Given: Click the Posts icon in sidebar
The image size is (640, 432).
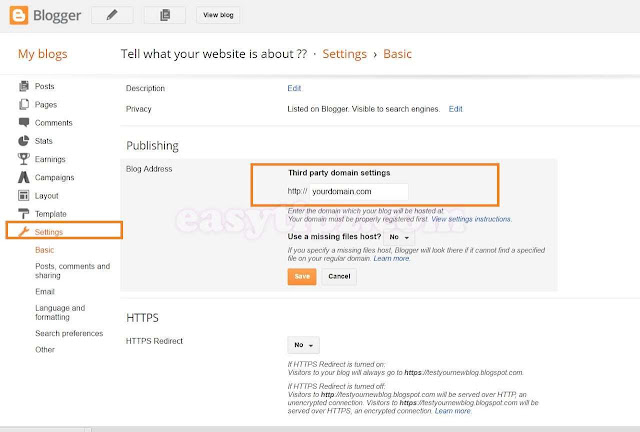Looking at the screenshot, I should click(24, 86).
